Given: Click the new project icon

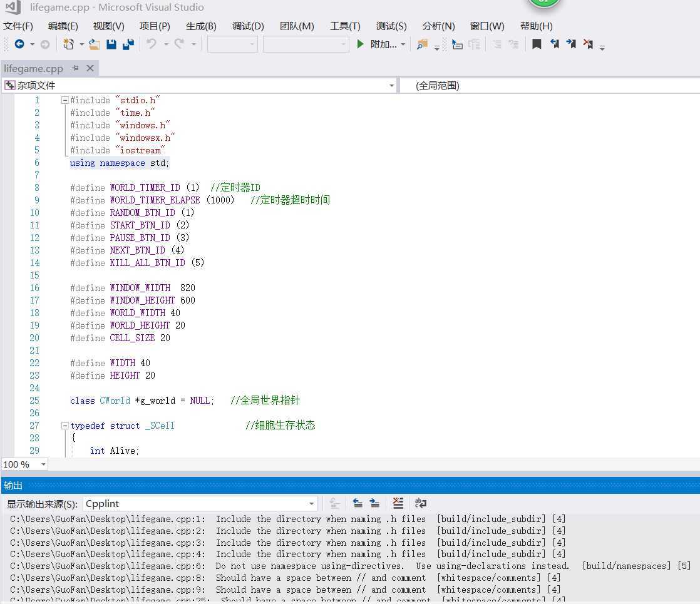Looking at the screenshot, I should pos(68,44).
